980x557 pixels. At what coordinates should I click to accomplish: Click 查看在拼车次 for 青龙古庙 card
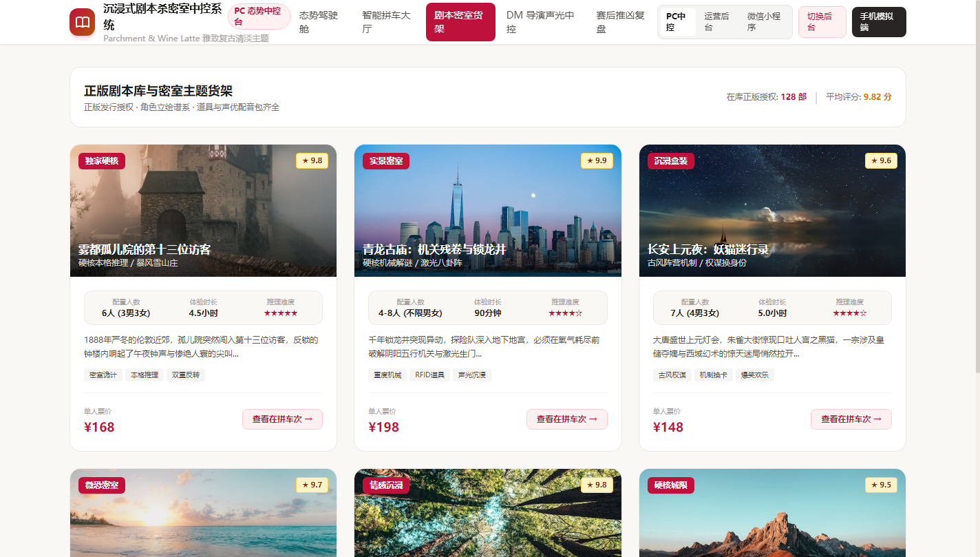click(x=567, y=419)
